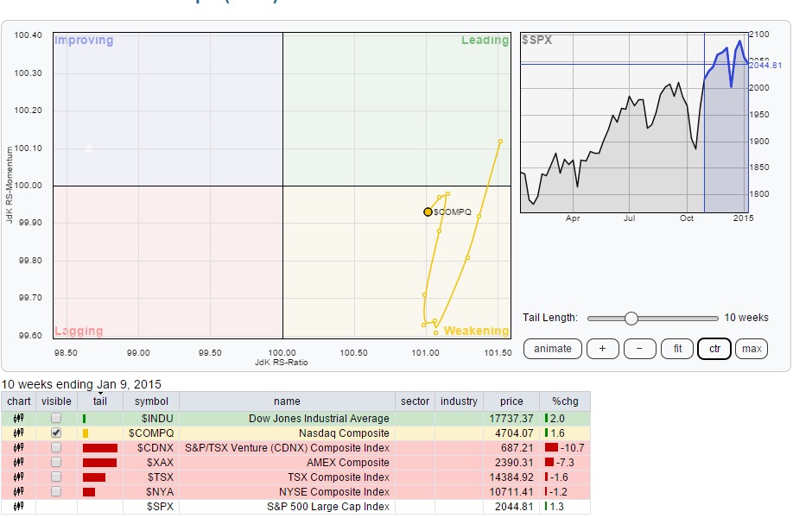Screen dimensions: 812x518
Task: Click the Leading quadrant label
Action: (485, 40)
